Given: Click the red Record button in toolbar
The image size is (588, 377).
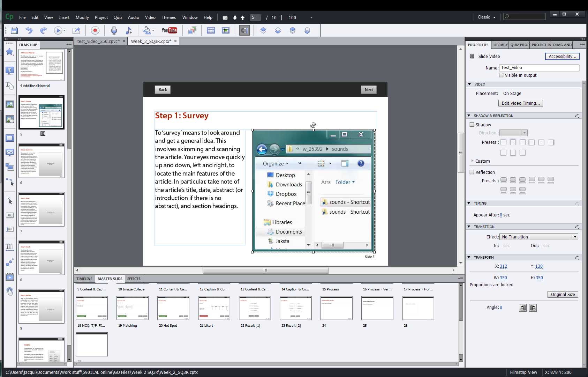Looking at the screenshot, I should (95, 30).
